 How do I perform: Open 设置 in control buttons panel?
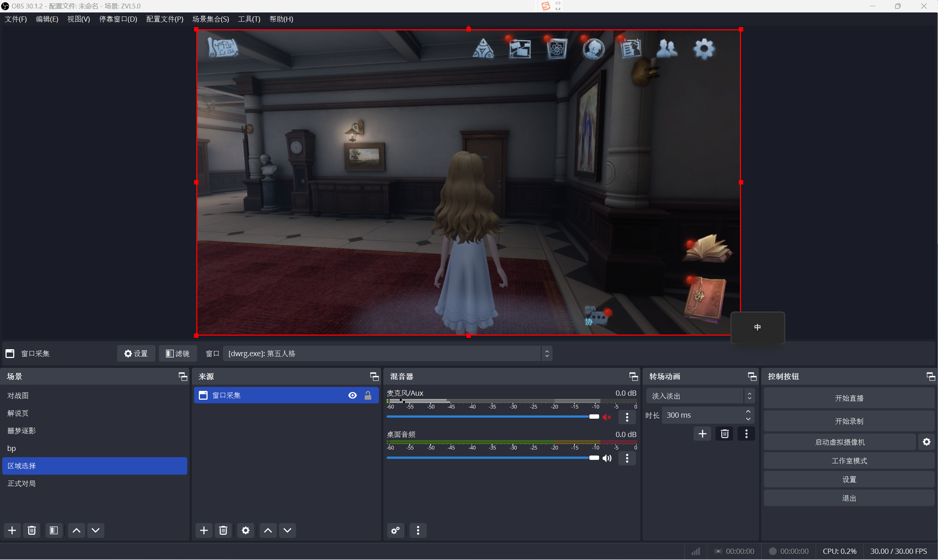(849, 479)
